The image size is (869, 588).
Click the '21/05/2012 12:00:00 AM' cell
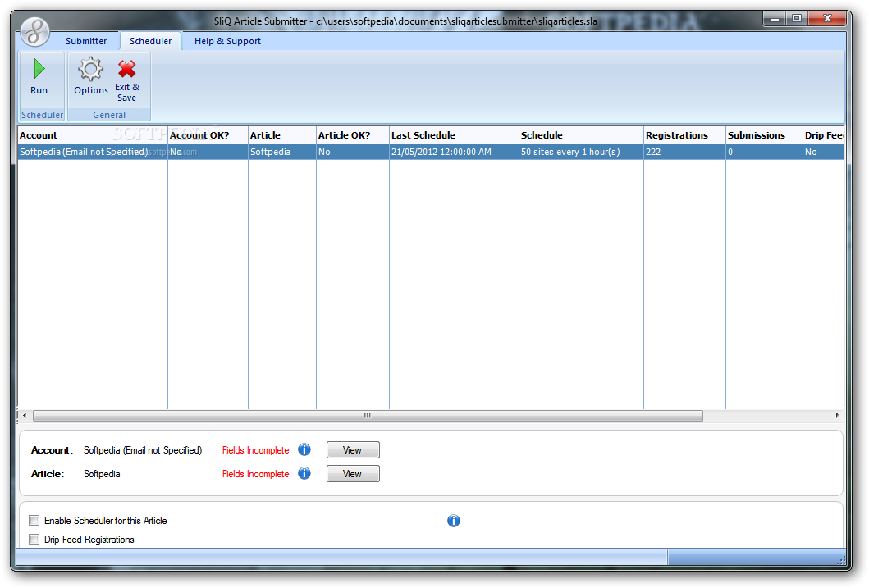(x=454, y=152)
